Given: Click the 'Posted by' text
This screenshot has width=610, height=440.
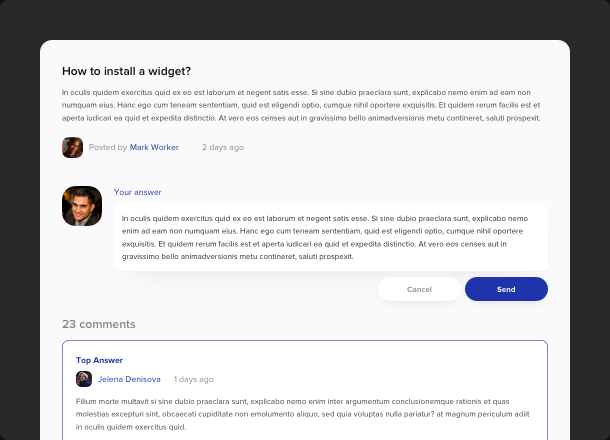Looking at the screenshot, I should (x=107, y=147).
